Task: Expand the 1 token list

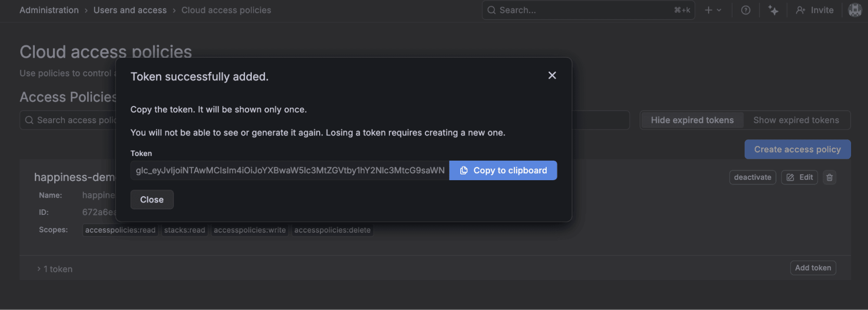Action: (55, 269)
